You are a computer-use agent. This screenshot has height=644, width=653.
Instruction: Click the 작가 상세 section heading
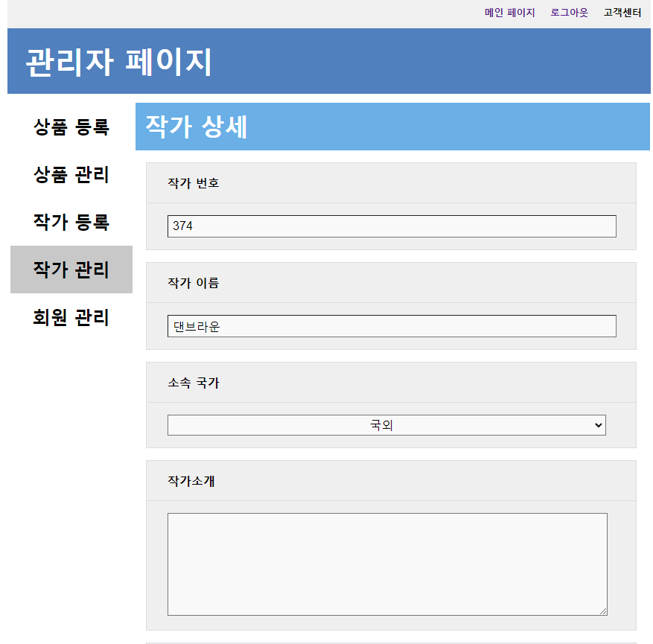[196, 127]
